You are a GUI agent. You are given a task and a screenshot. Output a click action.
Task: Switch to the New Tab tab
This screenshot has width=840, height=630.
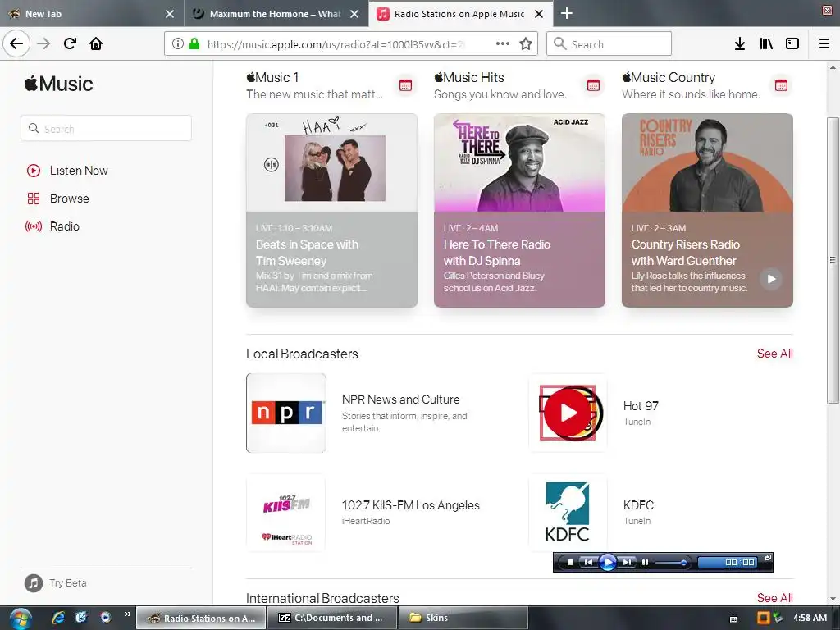(92, 13)
